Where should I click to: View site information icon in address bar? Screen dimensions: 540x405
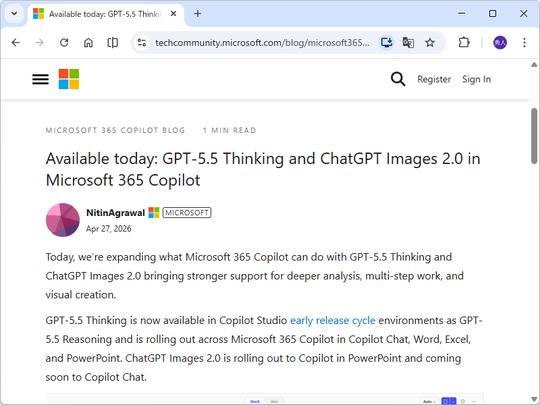[142, 43]
